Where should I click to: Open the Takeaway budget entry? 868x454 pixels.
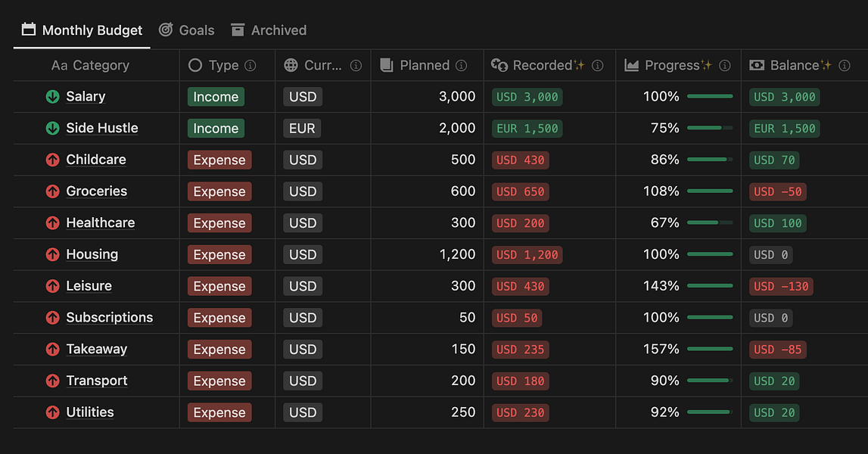96,349
